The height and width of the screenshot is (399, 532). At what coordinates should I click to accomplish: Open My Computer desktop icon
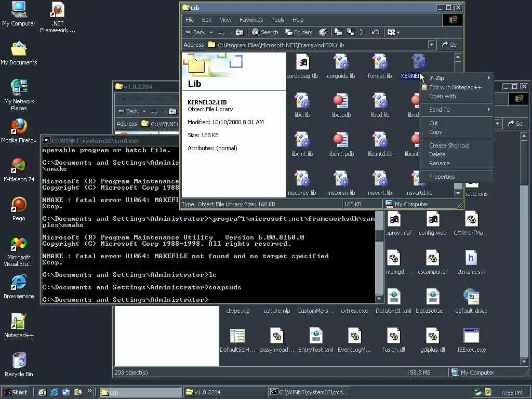19,14
